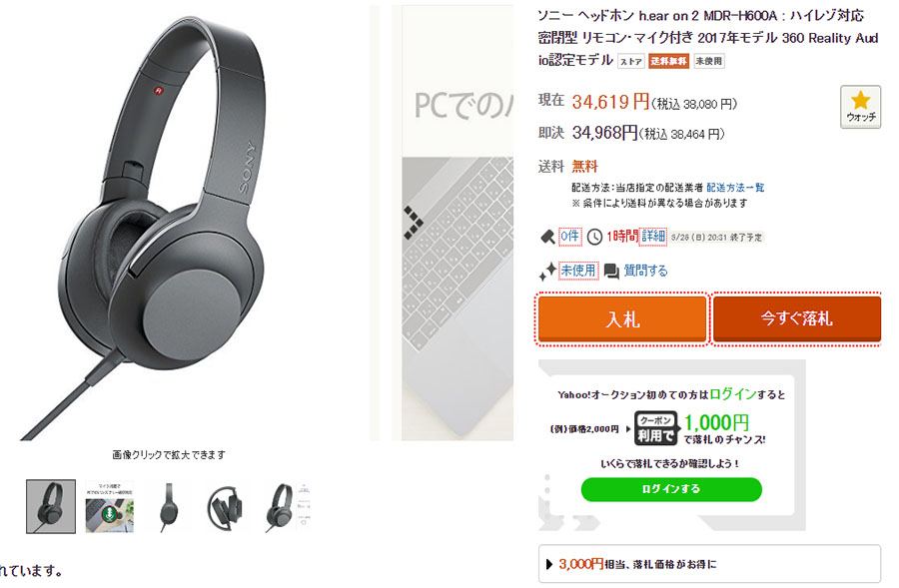Click the sparkle condition icon

547,271
